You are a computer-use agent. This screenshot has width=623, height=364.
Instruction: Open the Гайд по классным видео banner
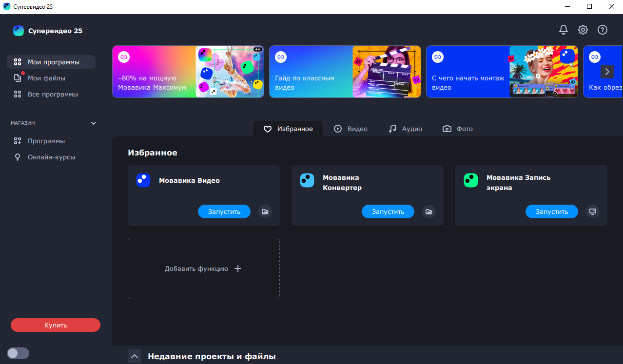pyautogui.click(x=345, y=72)
